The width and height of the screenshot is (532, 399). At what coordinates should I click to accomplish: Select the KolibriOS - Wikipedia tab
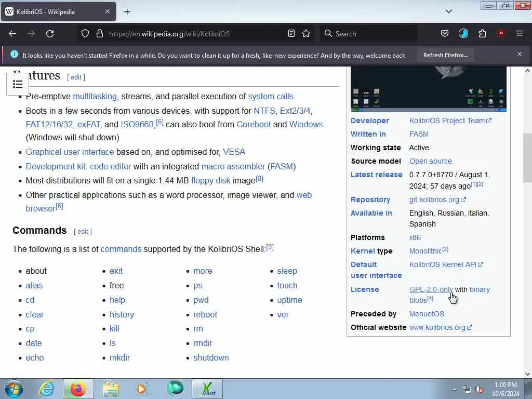coord(58,12)
